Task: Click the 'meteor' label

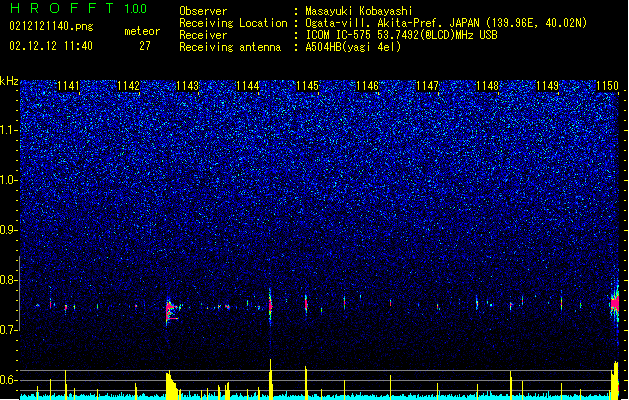Action: [142, 31]
